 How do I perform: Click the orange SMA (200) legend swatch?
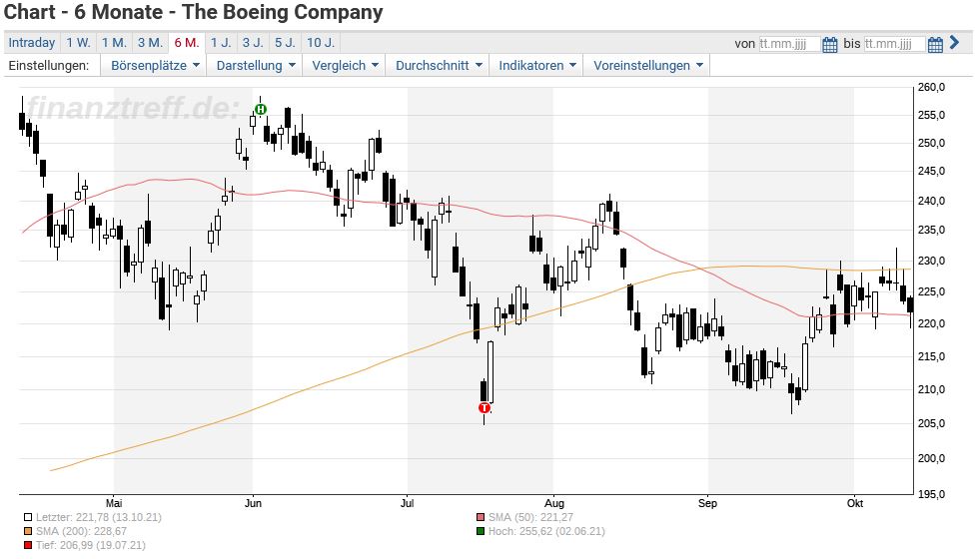28,531
